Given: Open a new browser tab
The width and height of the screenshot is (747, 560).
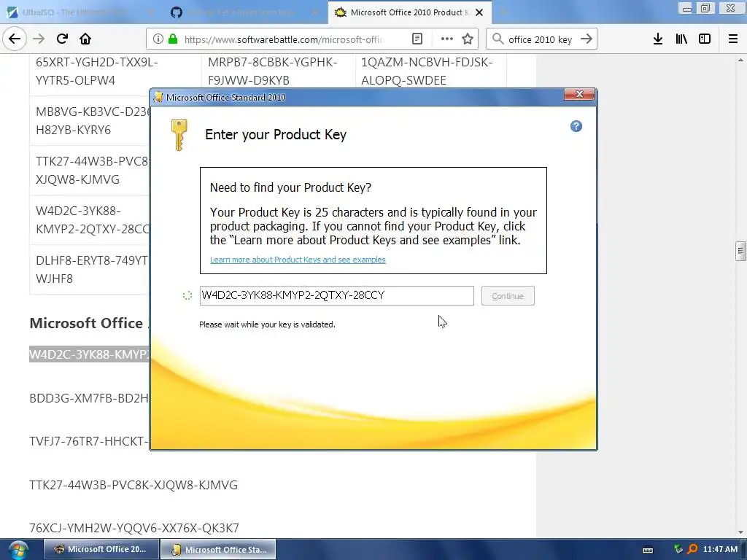Looking at the screenshot, I should pos(503,12).
